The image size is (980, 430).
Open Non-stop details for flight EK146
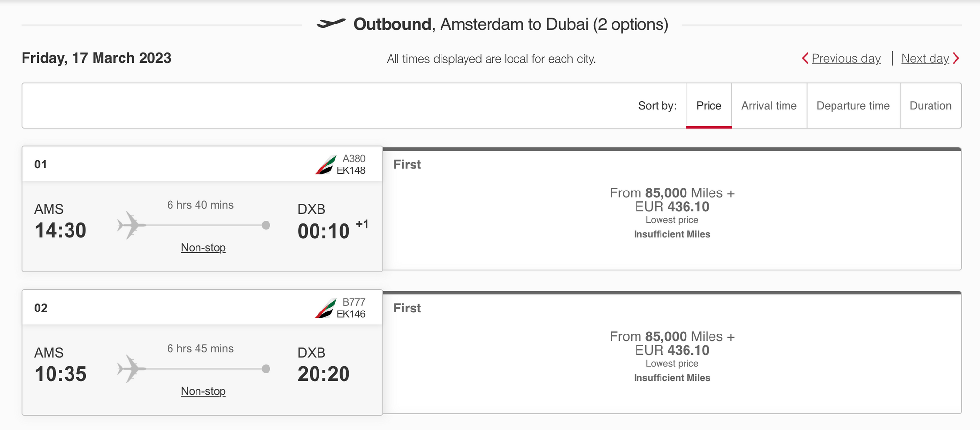[x=203, y=391]
